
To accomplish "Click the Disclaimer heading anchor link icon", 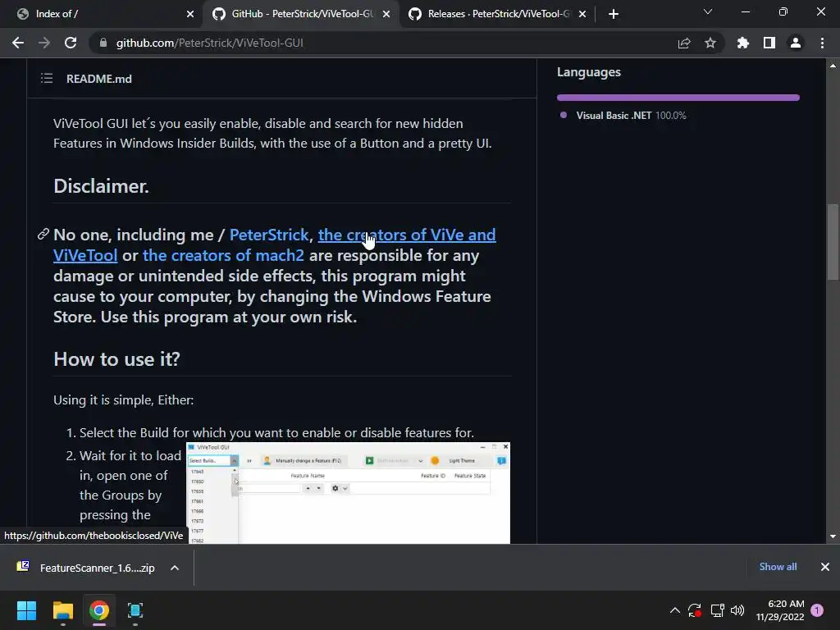I will pyautogui.click(x=43, y=234).
